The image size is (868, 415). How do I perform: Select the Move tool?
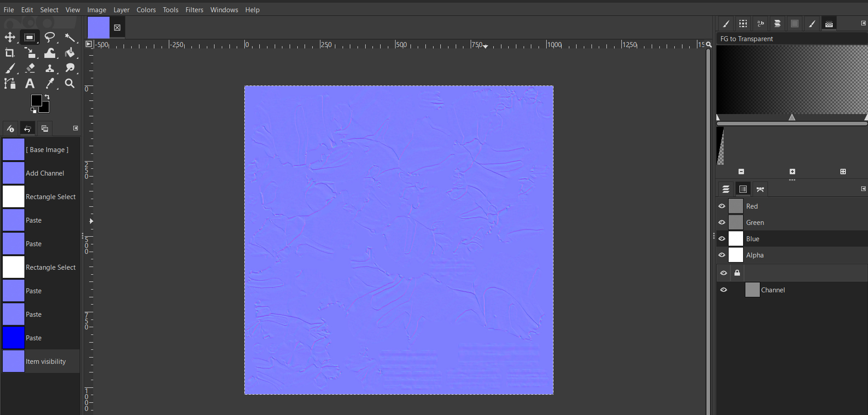pyautogui.click(x=10, y=37)
